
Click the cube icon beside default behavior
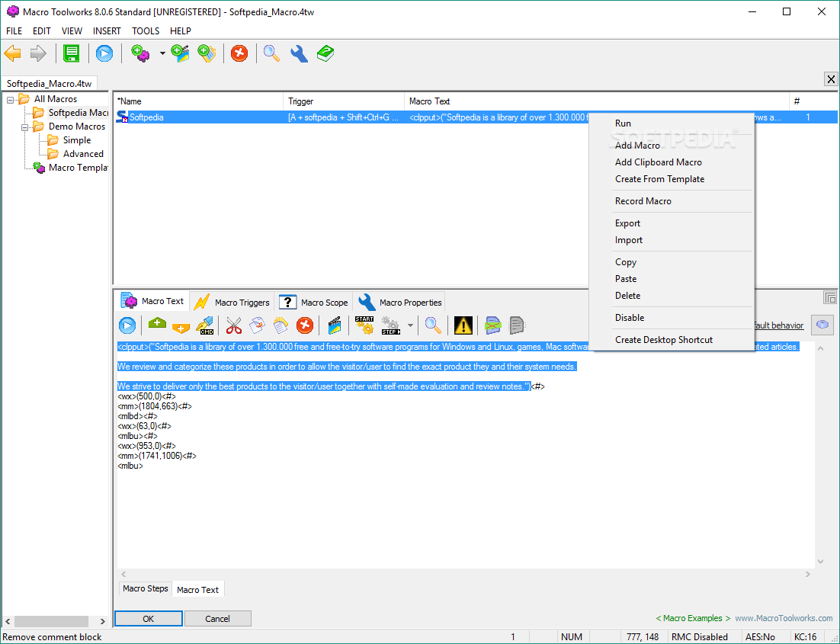(822, 325)
